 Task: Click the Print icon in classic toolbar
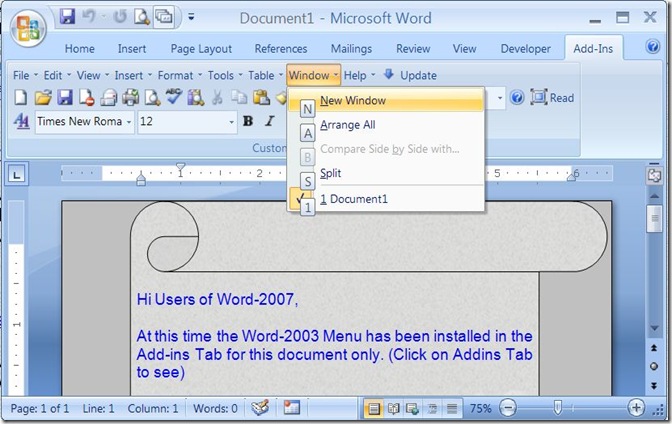[x=131, y=98]
